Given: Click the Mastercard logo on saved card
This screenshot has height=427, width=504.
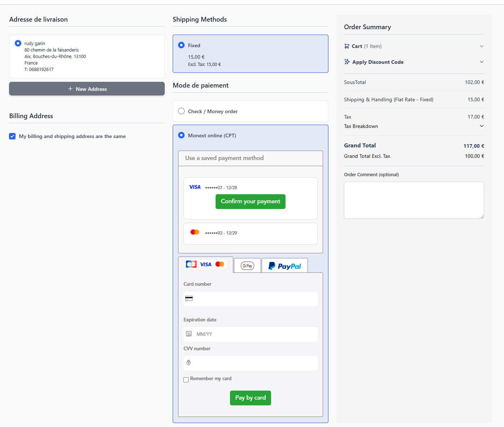Looking at the screenshot, I should pos(195,232).
